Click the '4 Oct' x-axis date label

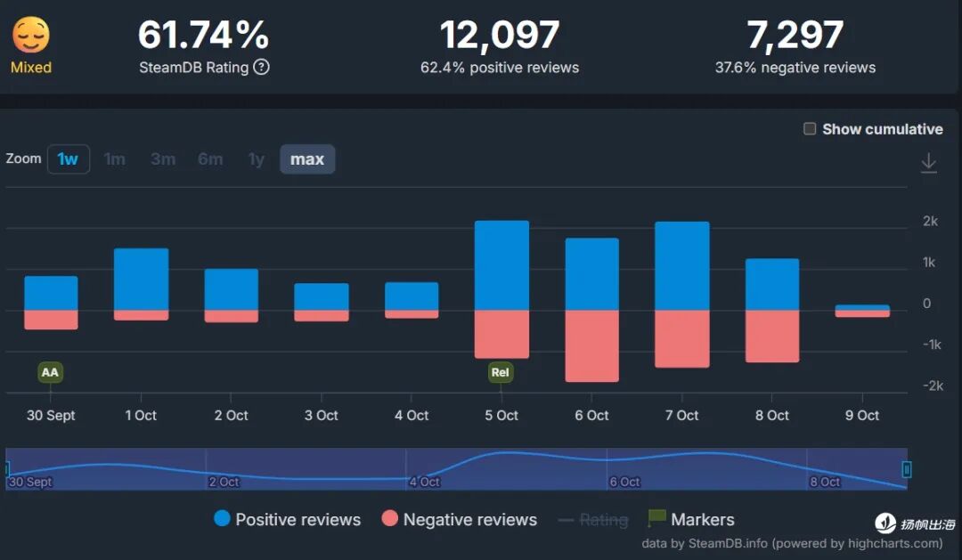click(x=412, y=415)
